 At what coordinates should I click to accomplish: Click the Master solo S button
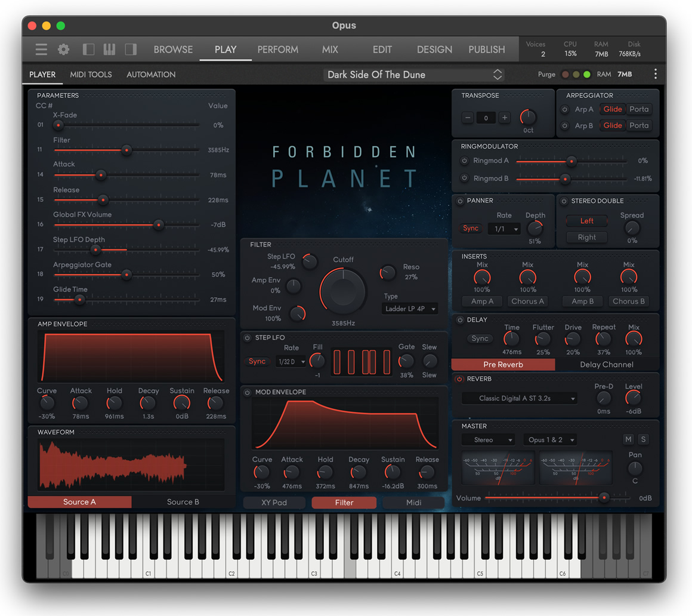click(643, 439)
